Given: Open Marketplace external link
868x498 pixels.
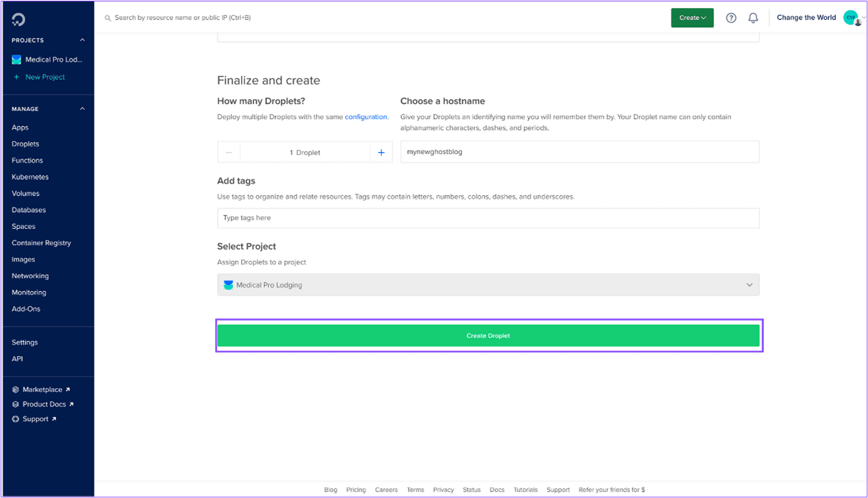Looking at the screenshot, I should point(42,389).
